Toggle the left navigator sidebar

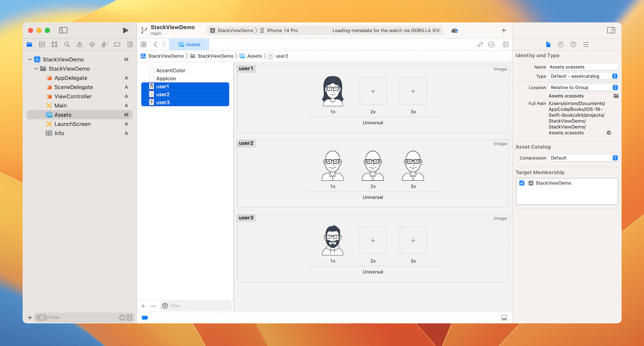63,31
